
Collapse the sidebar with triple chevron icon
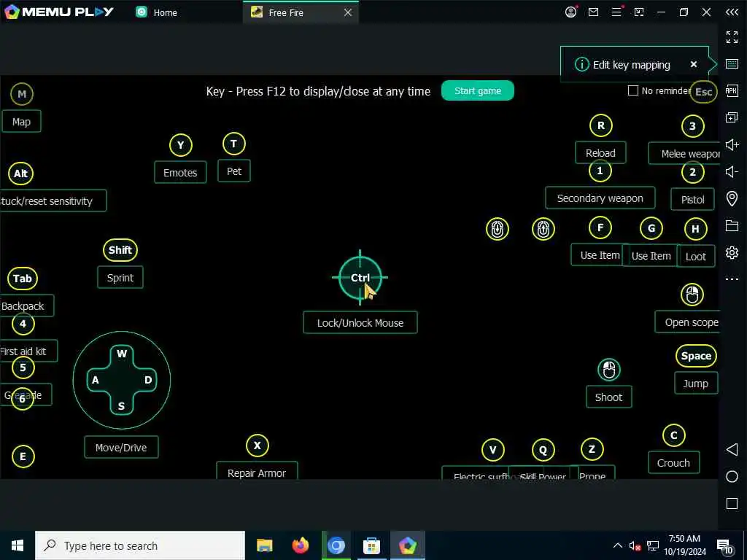coord(732,12)
